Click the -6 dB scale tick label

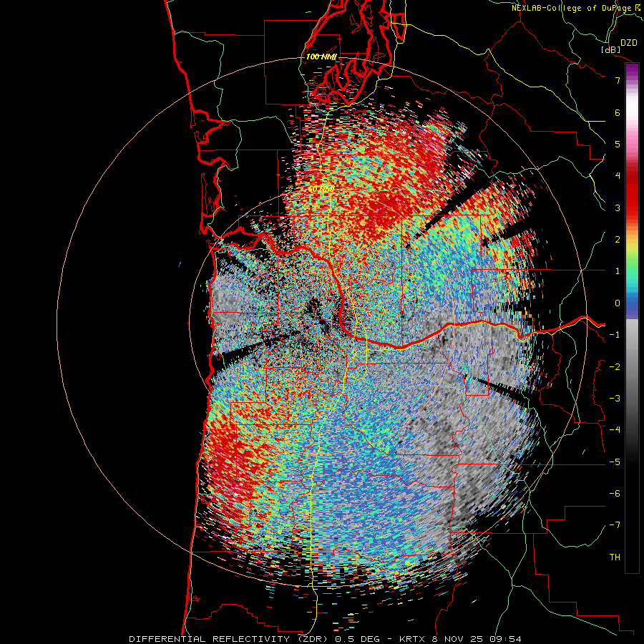tap(615, 494)
